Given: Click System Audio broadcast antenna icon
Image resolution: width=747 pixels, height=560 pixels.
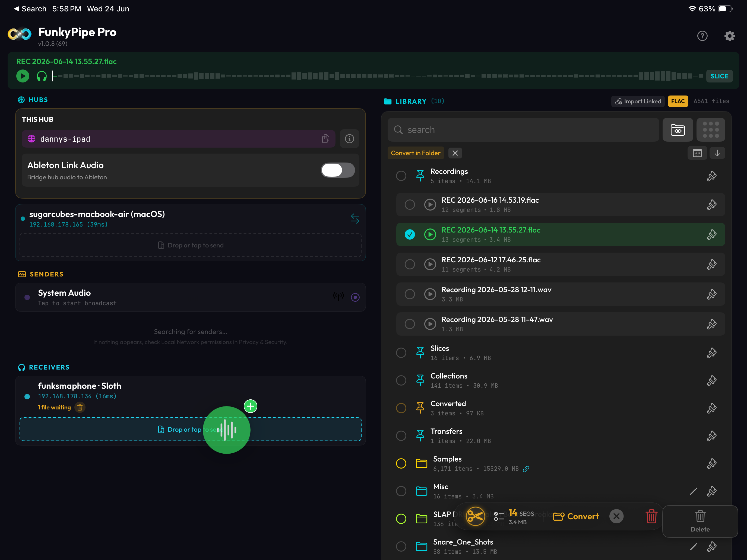Looking at the screenshot, I should click(x=338, y=296).
